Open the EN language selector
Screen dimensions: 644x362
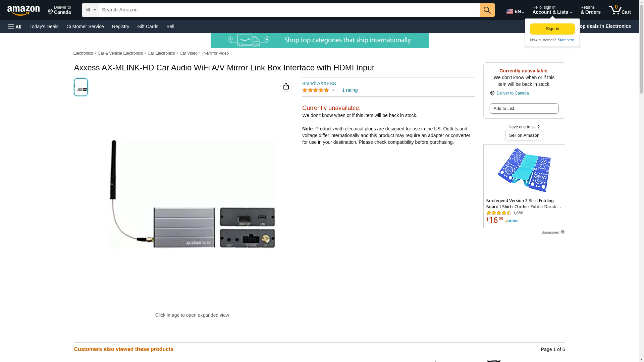(x=515, y=11)
